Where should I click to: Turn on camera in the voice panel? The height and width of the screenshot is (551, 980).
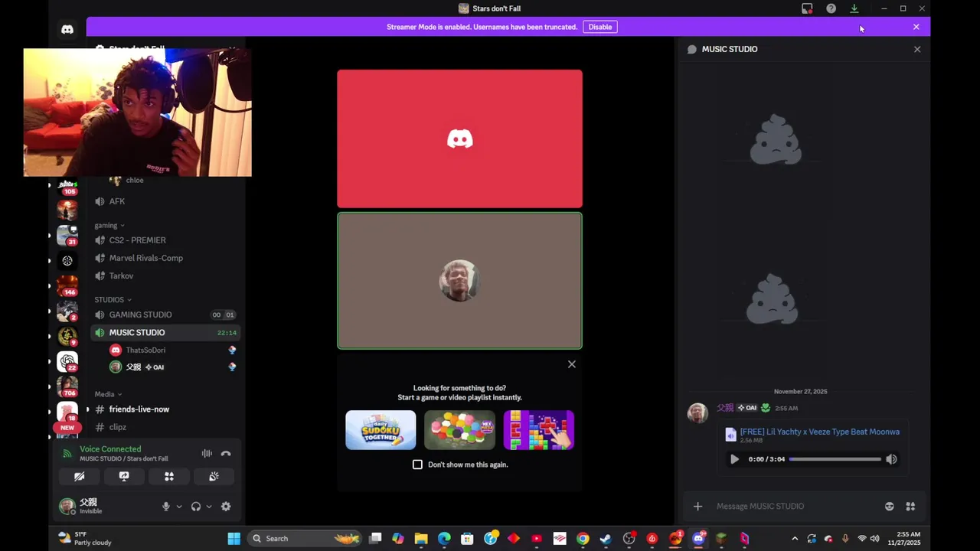pyautogui.click(x=79, y=477)
